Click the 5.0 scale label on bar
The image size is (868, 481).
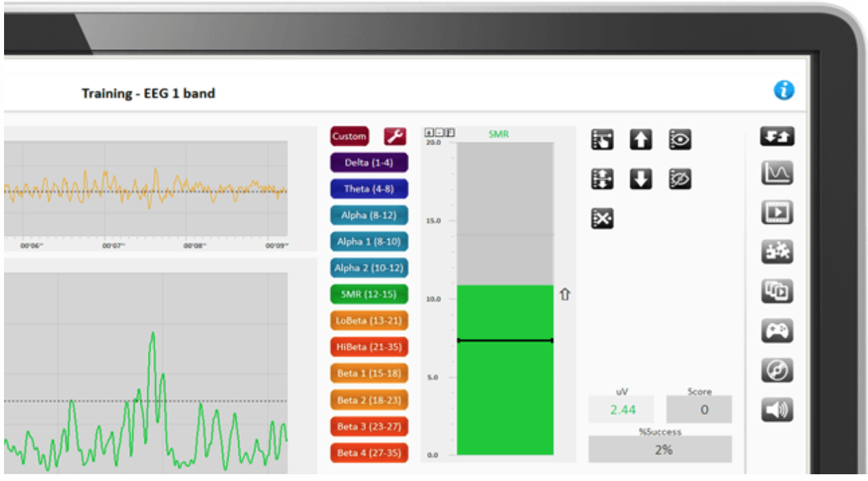[433, 377]
